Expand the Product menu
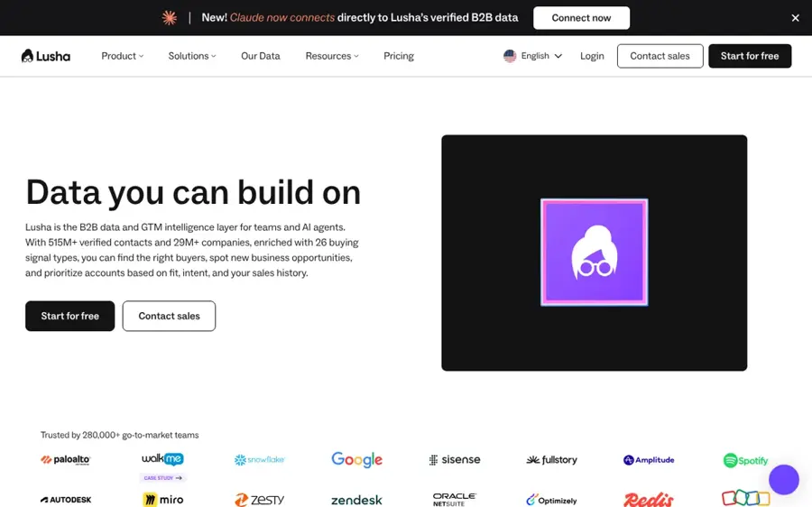Screen dimensions: 812x507 tap(122, 56)
